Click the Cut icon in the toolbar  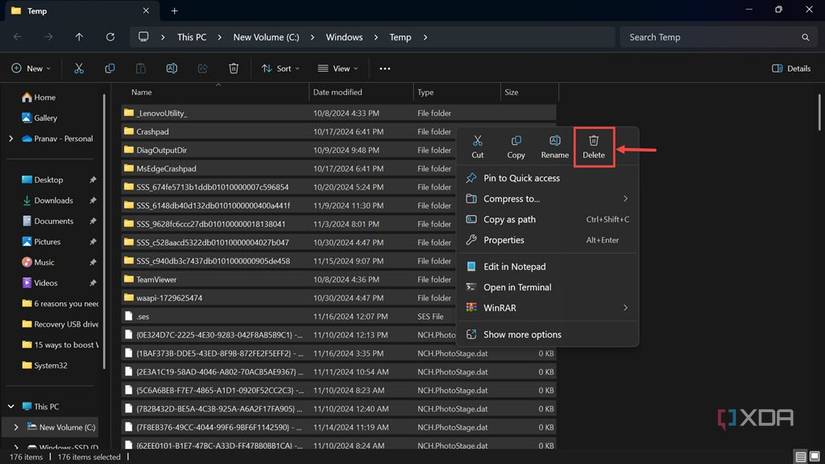78,68
